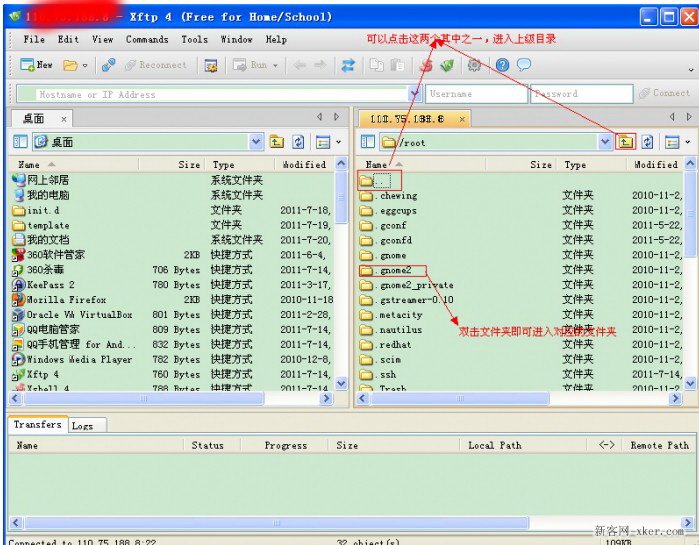Refresh the remote /root file list

pyautogui.click(x=648, y=142)
